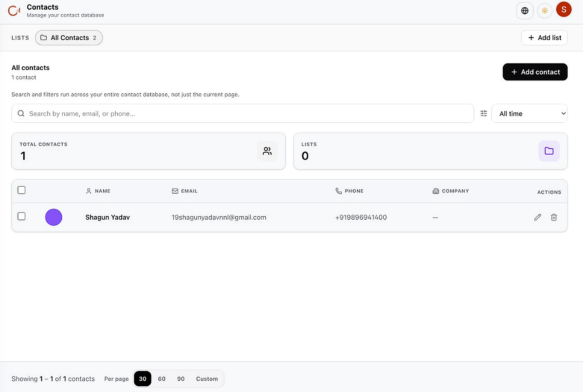Sort by the Company column header
Image resolution: width=583 pixels, height=392 pixels.
pos(450,191)
